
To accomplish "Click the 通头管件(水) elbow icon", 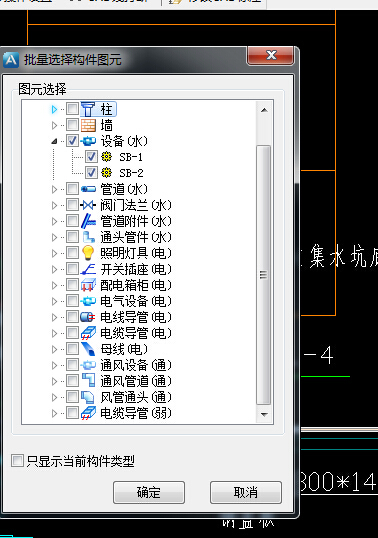I will [88, 237].
